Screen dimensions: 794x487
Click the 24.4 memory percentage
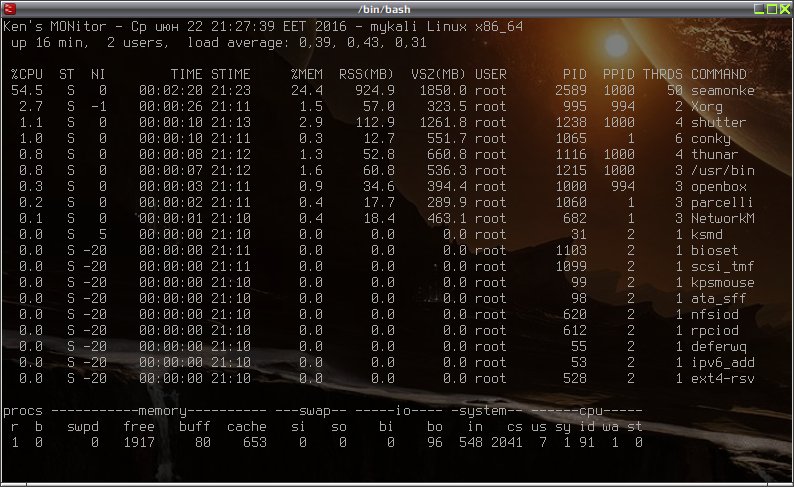coord(307,91)
